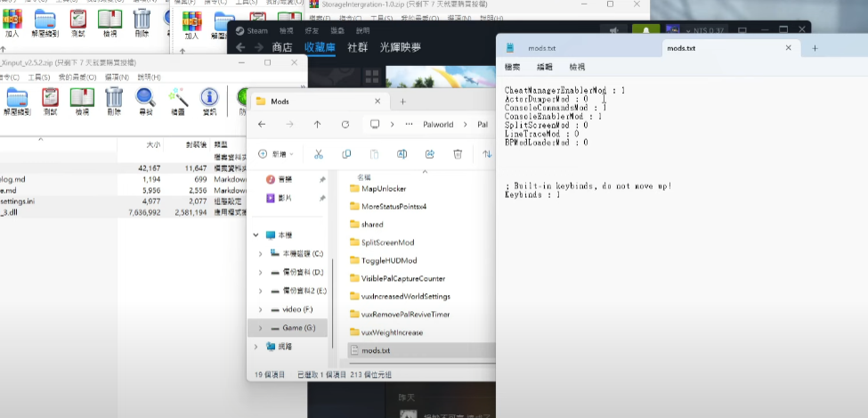868x418 pixels.
Task: Open the Steam profile name 光輝映夢
Action: [401, 47]
